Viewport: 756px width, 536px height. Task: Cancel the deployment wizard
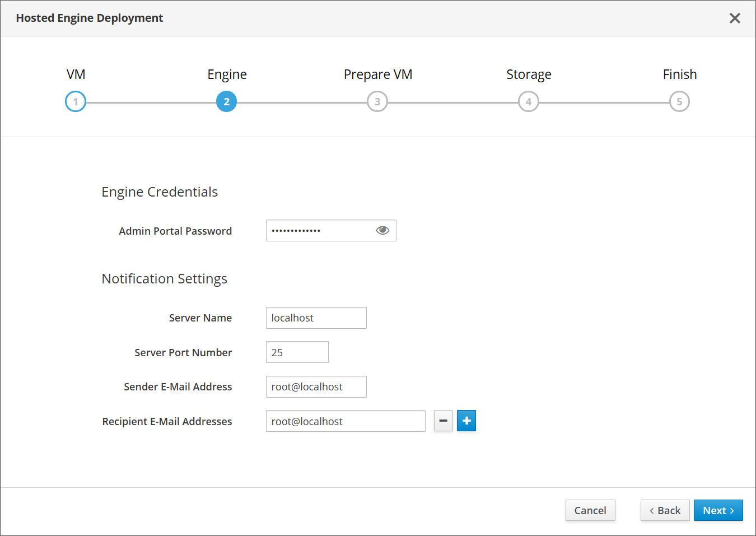click(x=590, y=510)
